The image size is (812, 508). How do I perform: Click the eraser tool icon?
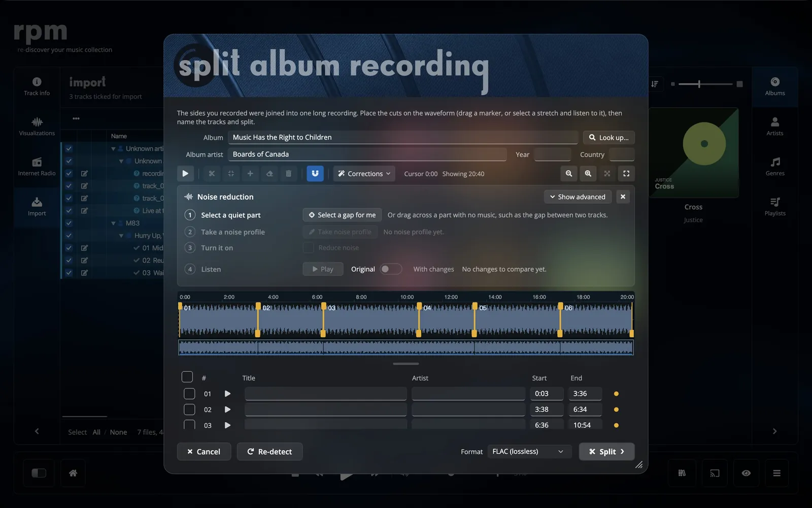(269, 173)
